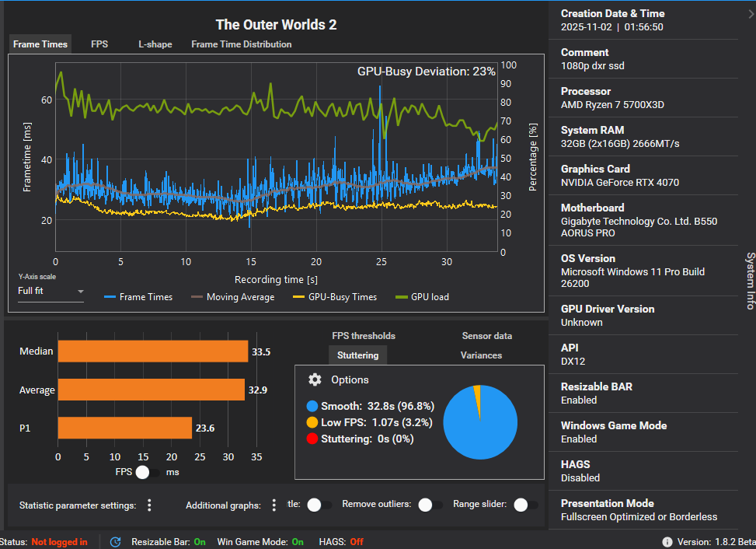Toggle Frame Times series in chart legend
The width and height of the screenshot is (756, 549).
pyautogui.click(x=138, y=297)
